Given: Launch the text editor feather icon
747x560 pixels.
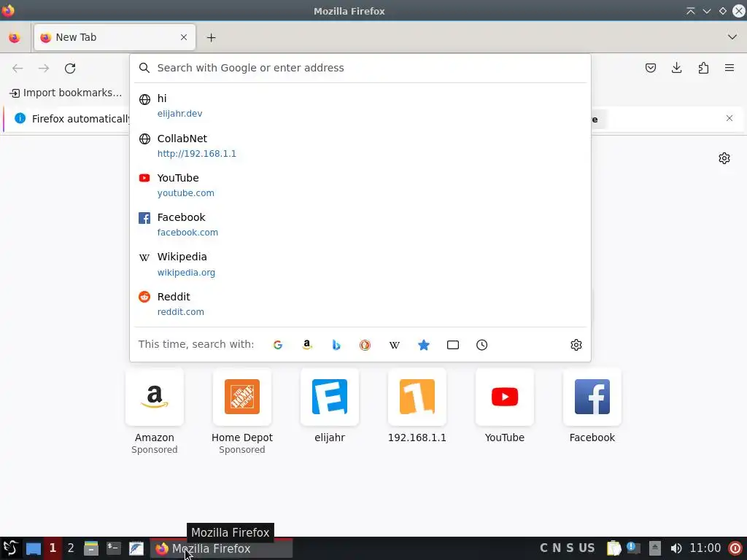Looking at the screenshot, I should point(136,548).
